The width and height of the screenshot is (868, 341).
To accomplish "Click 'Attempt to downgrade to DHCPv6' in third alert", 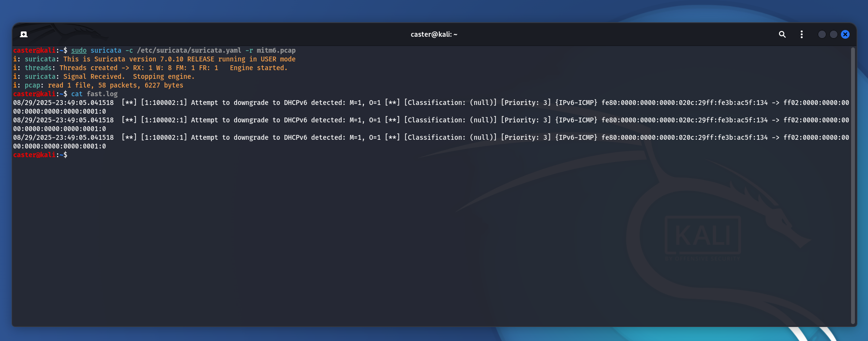I will coord(249,137).
